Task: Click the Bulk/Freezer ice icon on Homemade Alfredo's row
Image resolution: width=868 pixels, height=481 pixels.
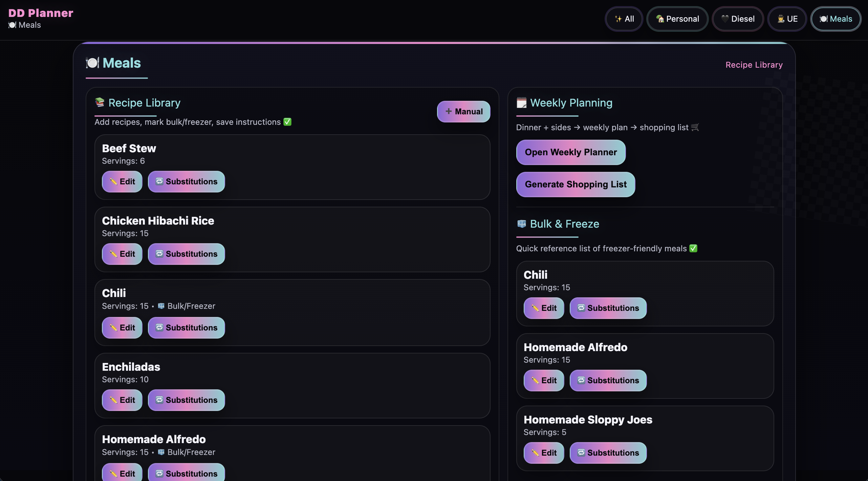Action: pos(161,452)
